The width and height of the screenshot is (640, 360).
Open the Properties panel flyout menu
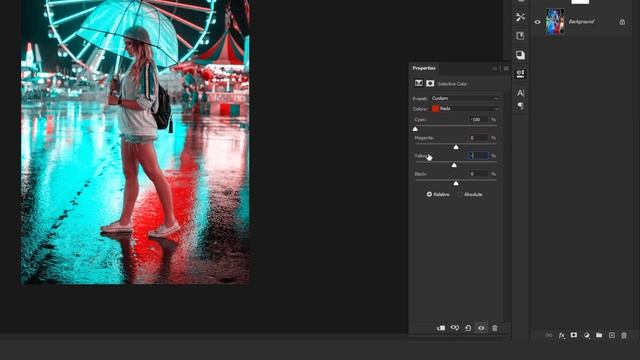[506, 69]
